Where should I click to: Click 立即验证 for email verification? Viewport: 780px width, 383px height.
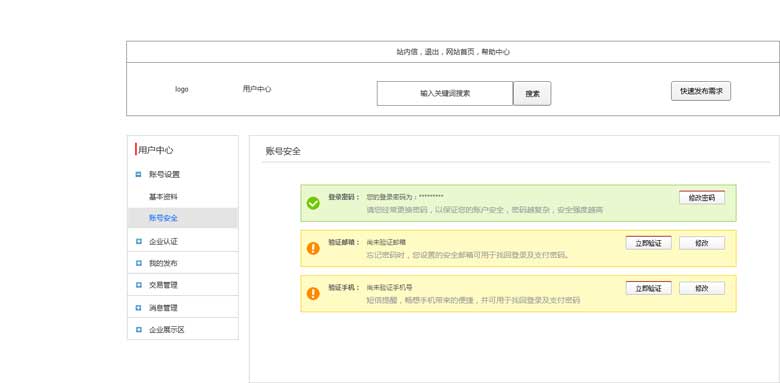pos(649,243)
